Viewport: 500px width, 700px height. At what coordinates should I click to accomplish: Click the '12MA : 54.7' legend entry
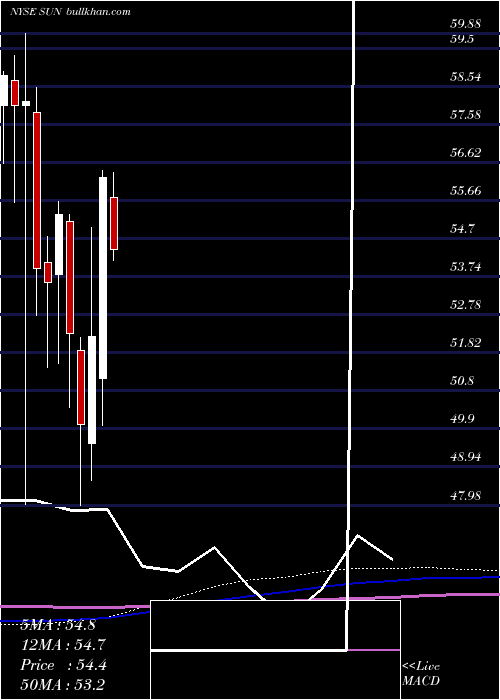pos(63,644)
